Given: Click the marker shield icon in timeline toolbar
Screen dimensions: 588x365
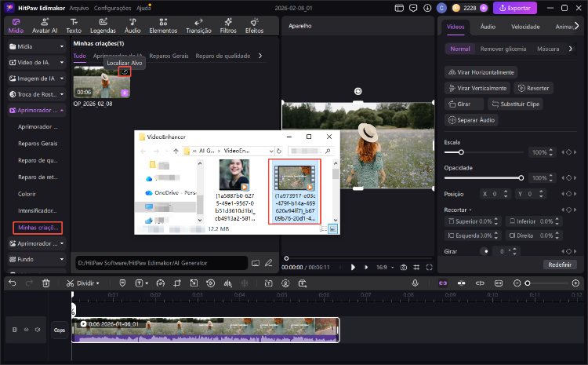Looking at the screenshot, I should 122,283.
